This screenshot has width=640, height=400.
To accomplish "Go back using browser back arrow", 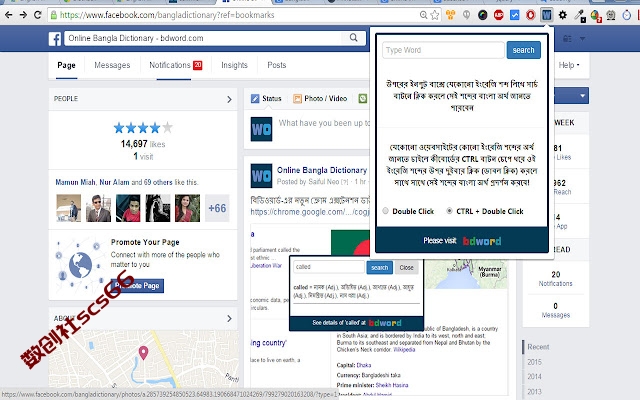I will click(8, 15).
